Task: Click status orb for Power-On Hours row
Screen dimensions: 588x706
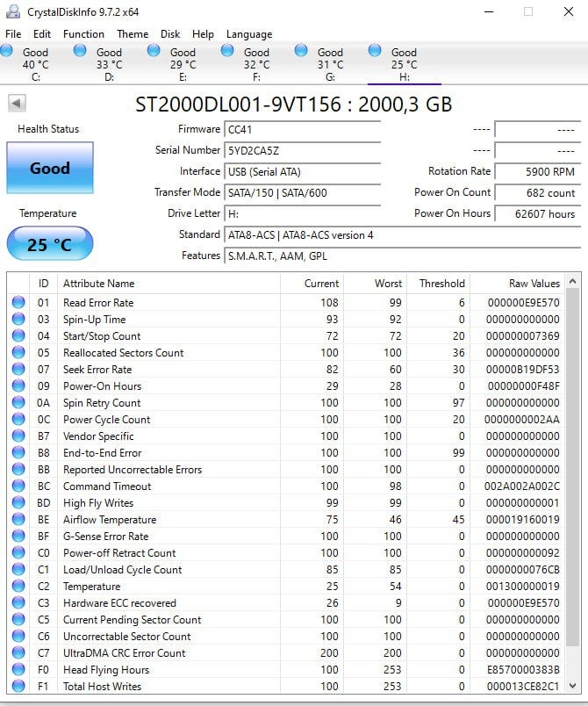Action: (18, 385)
